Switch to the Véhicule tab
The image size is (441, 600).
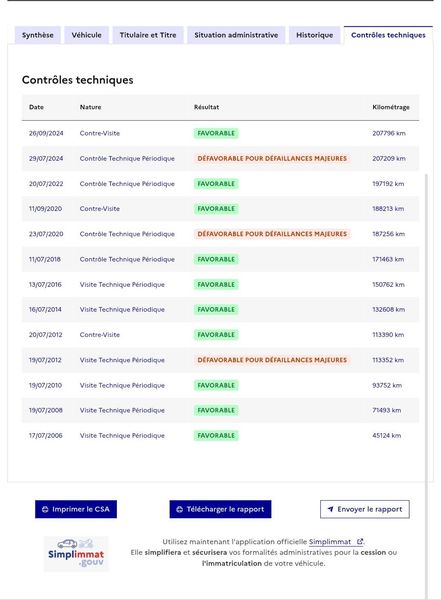coord(87,35)
